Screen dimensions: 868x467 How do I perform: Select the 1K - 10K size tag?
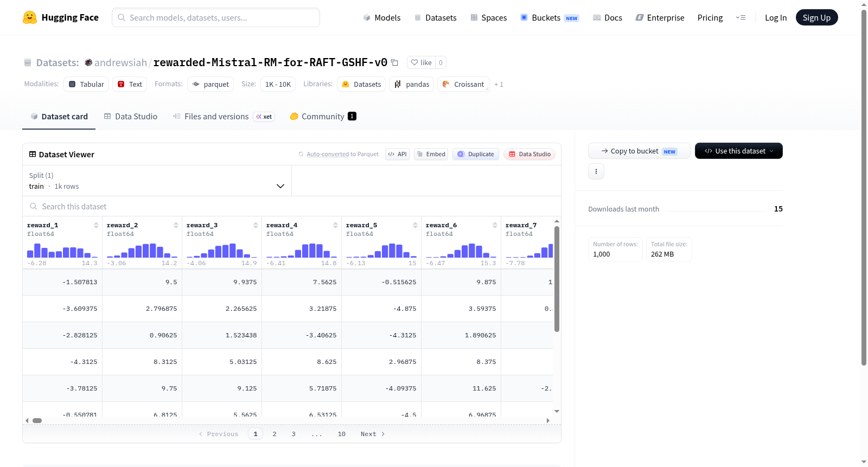[x=278, y=84]
